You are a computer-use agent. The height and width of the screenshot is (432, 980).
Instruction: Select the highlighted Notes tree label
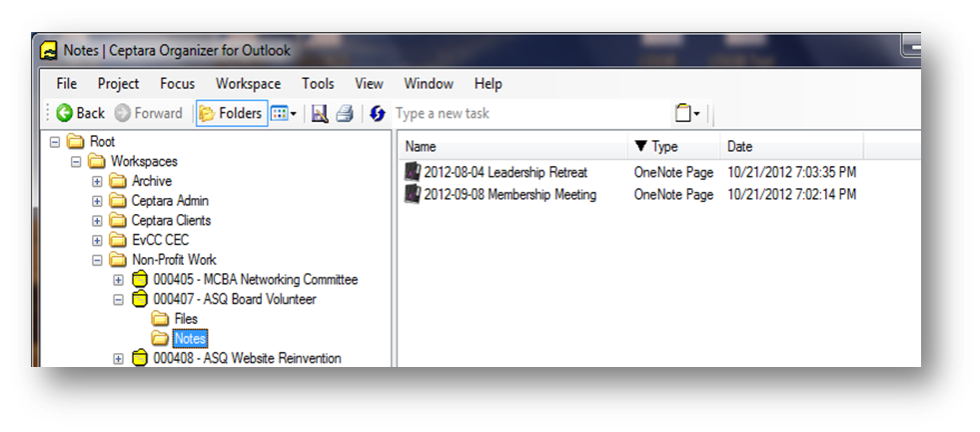tap(191, 339)
